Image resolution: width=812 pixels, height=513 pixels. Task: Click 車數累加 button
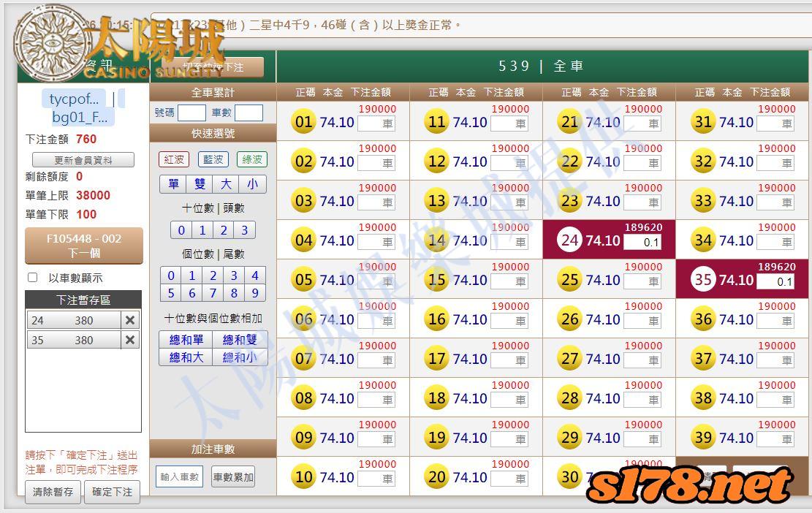click(234, 476)
